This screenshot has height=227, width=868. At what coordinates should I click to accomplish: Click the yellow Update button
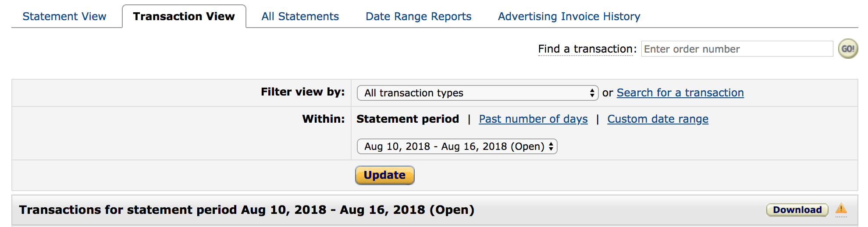point(384,175)
